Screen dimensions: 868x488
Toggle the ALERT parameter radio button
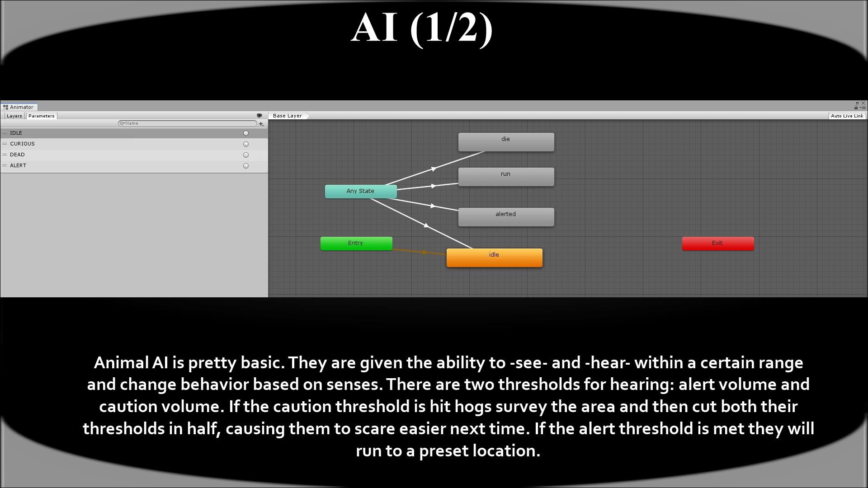coord(245,166)
